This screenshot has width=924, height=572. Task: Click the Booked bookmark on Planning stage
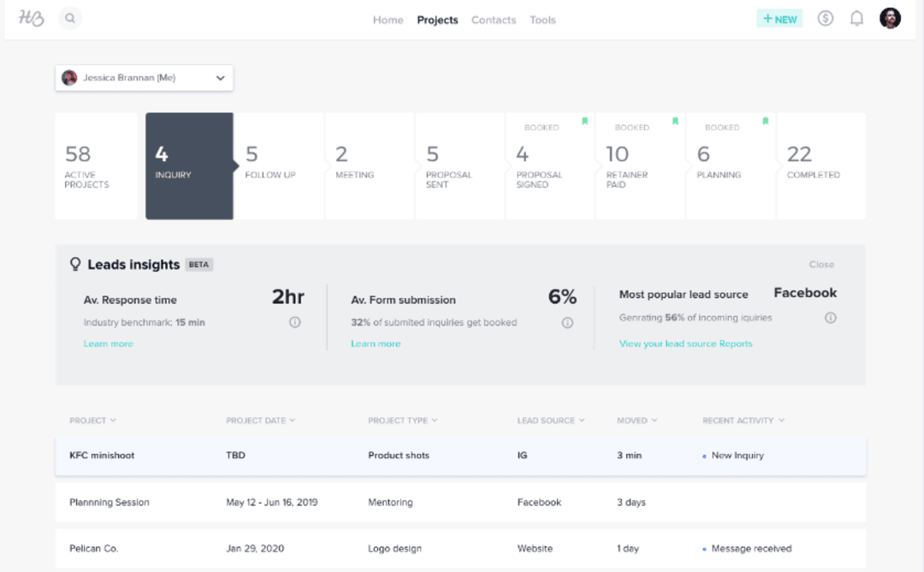click(x=765, y=122)
